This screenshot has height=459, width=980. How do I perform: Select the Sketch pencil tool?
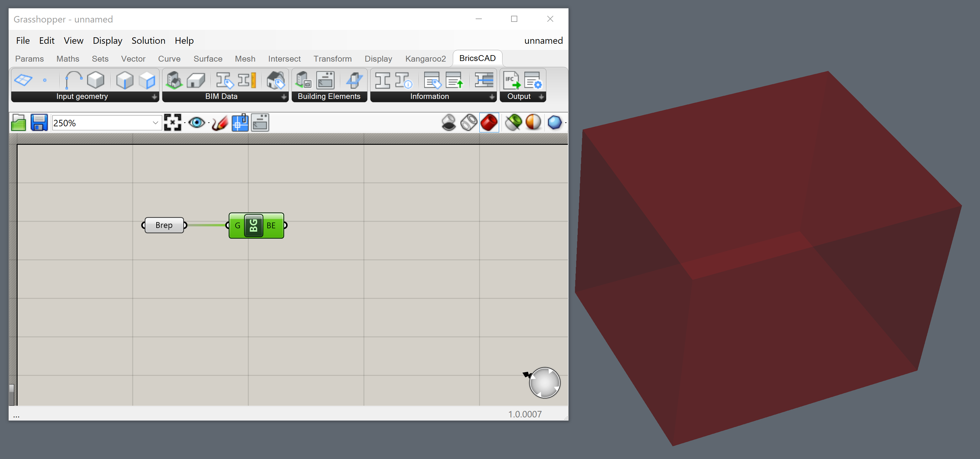point(219,123)
